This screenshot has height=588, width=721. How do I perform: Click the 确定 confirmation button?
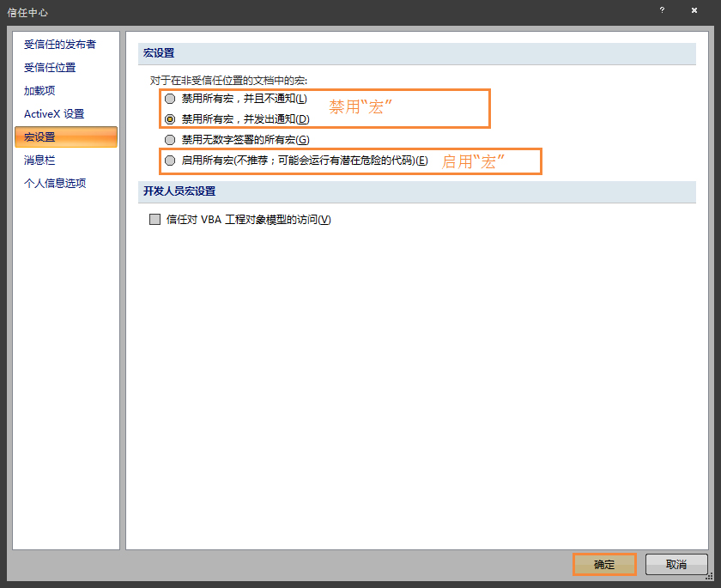(603, 565)
